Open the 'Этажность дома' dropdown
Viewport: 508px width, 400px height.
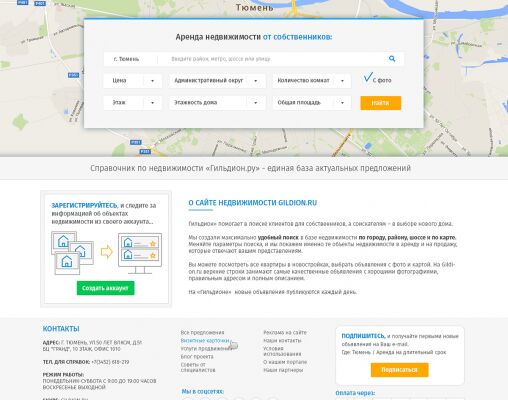pyautogui.click(x=217, y=103)
